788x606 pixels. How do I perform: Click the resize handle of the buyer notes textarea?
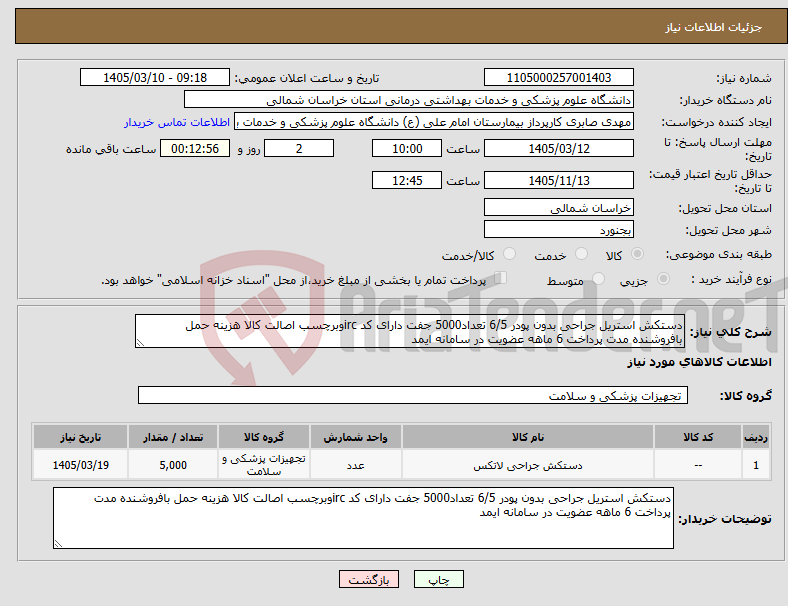(x=58, y=543)
